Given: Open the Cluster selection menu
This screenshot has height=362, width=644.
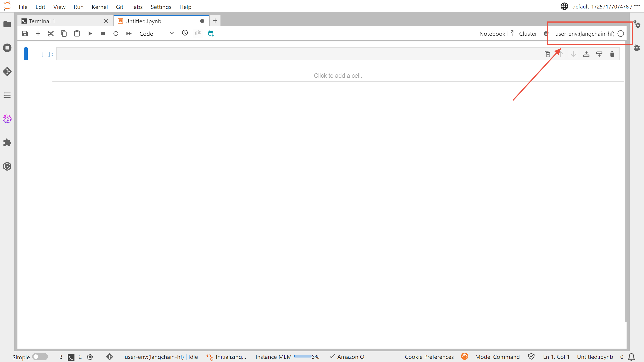Looking at the screenshot, I should click(x=528, y=34).
